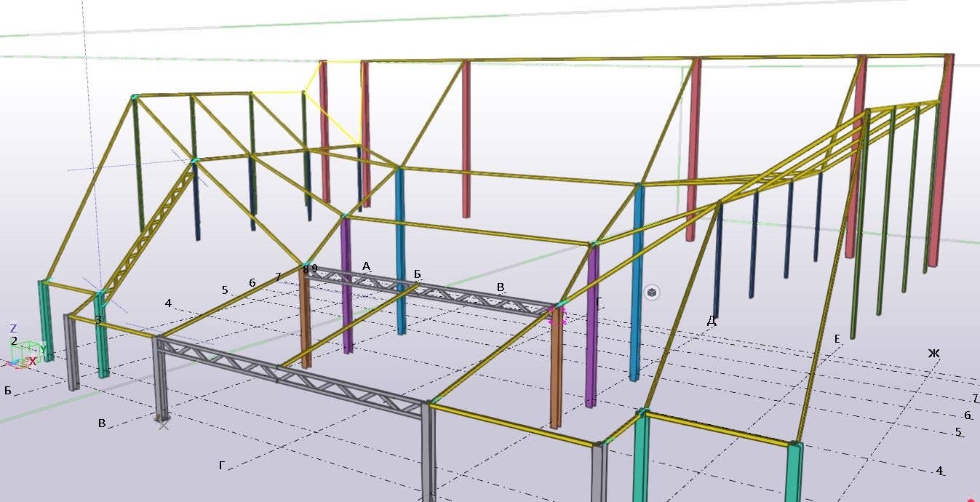Click the X marker at the gray column base
Screen dimensions: 980x502
pos(164,423)
